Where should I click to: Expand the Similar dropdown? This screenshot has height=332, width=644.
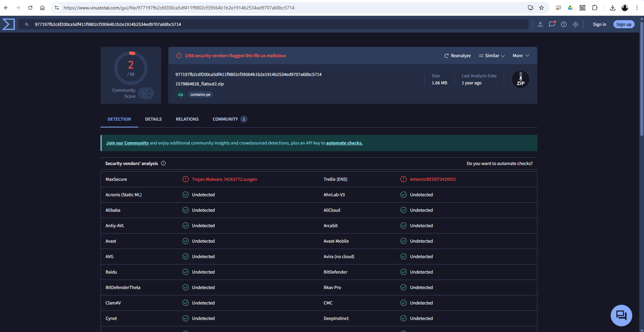[492, 56]
